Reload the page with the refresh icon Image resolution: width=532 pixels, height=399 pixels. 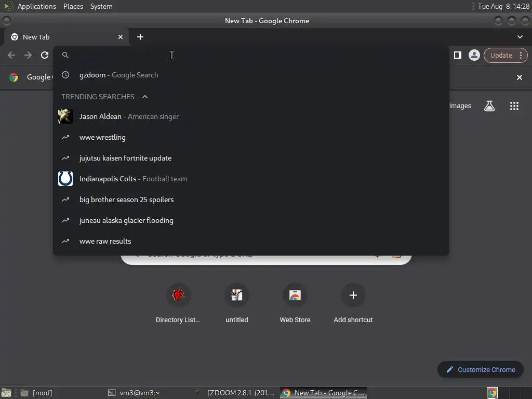click(45, 55)
